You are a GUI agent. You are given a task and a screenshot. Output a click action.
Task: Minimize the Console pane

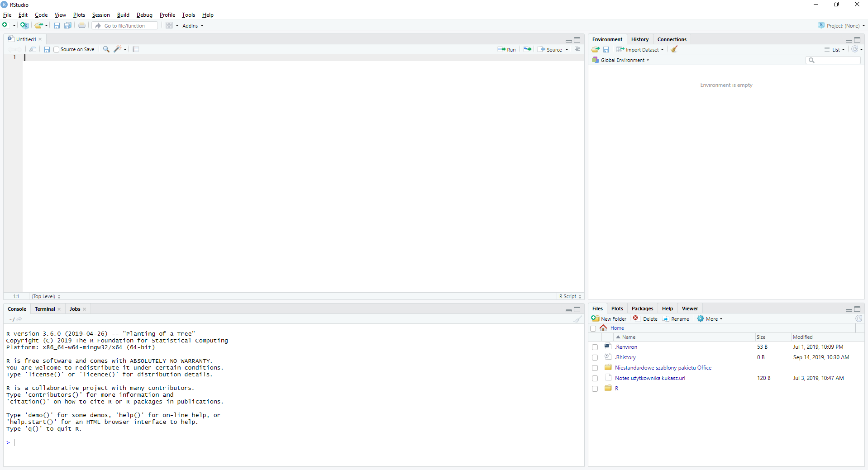pyautogui.click(x=569, y=310)
